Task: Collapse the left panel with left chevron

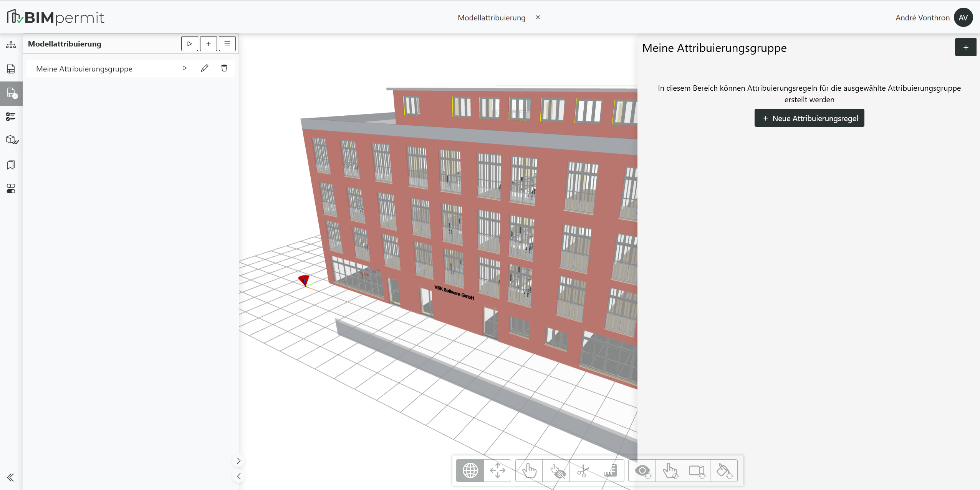Action: tap(238, 477)
